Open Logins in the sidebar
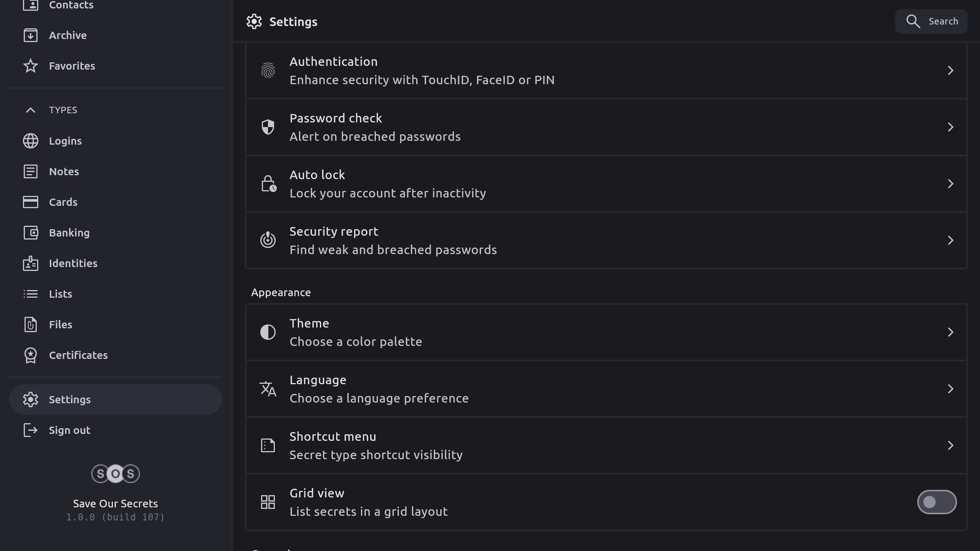The width and height of the screenshot is (980, 551). pyautogui.click(x=65, y=141)
